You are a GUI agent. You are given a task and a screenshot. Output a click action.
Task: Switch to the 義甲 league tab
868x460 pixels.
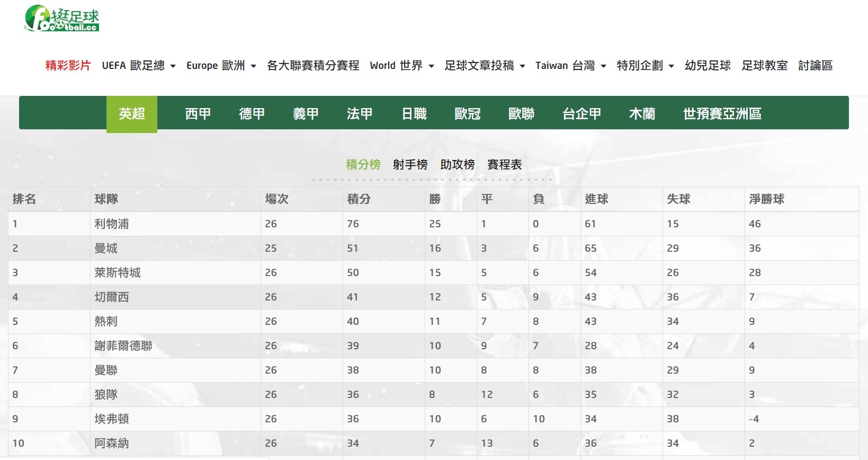point(306,114)
